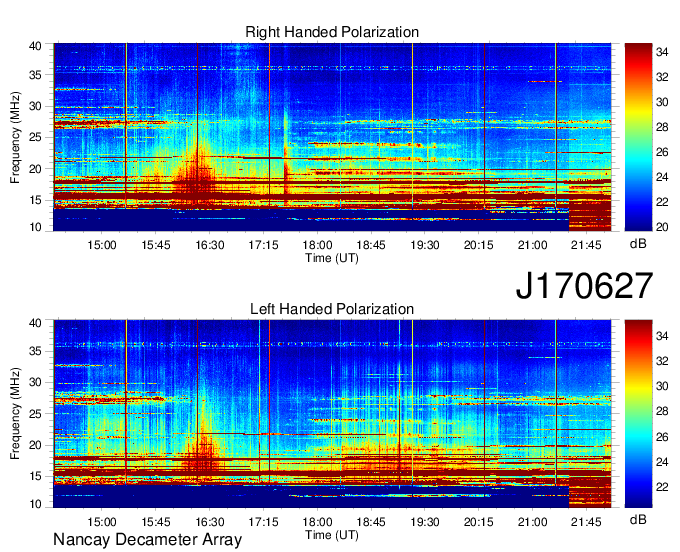
Task: Click the '34' value on Right Handed colorbar
Action: click(662, 52)
